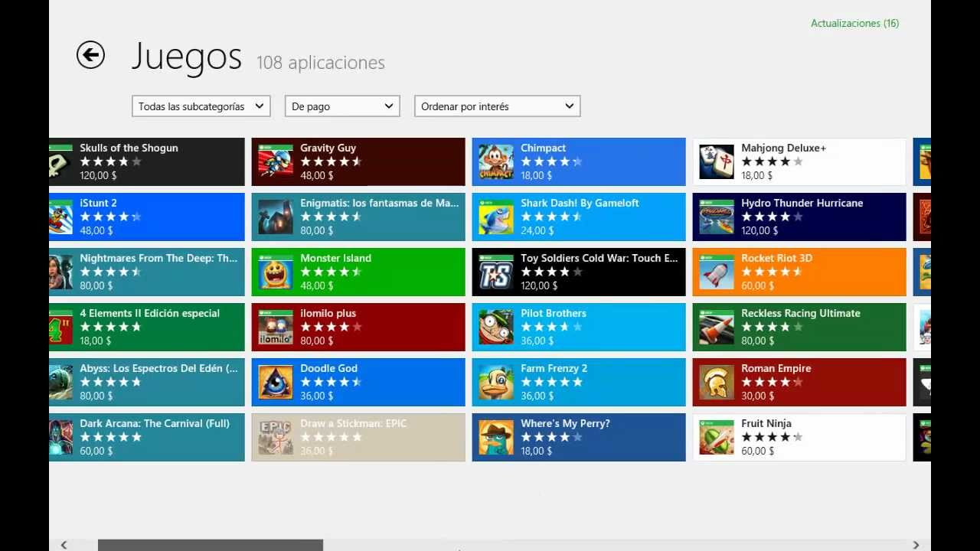Click the star rating of Monster Island
This screenshot has width=980, height=551.
331,272
